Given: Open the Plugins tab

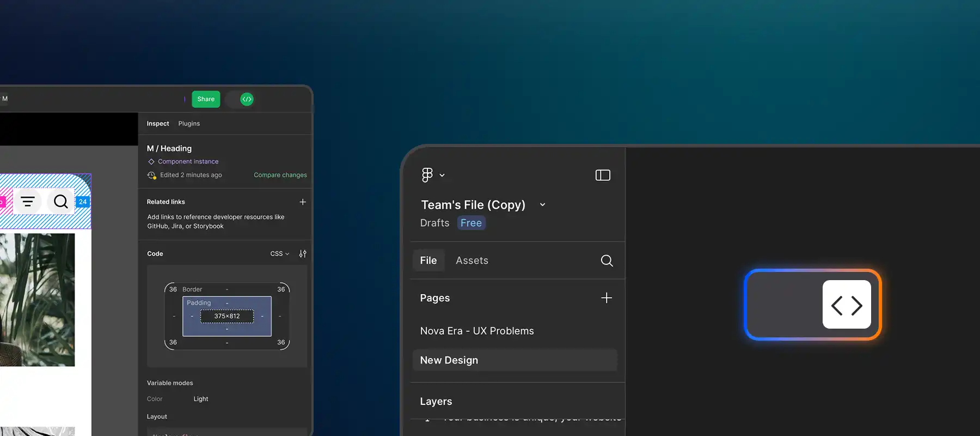Looking at the screenshot, I should (x=189, y=124).
